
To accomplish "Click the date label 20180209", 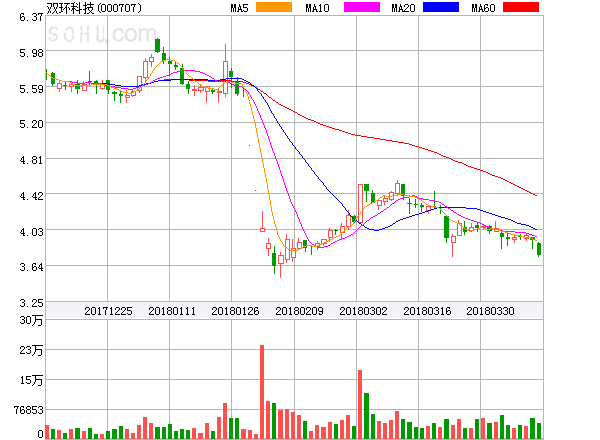I will point(299,311).
